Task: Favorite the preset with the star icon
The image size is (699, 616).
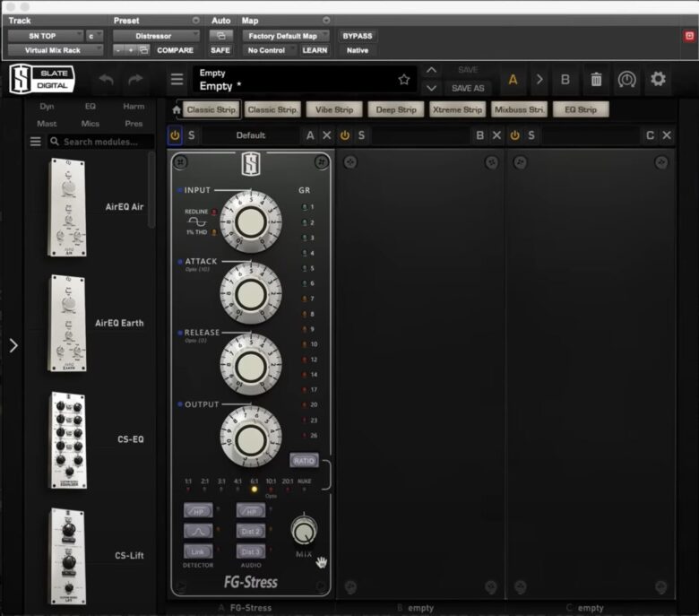Action: pyautogui.click(x=404, y=80)
